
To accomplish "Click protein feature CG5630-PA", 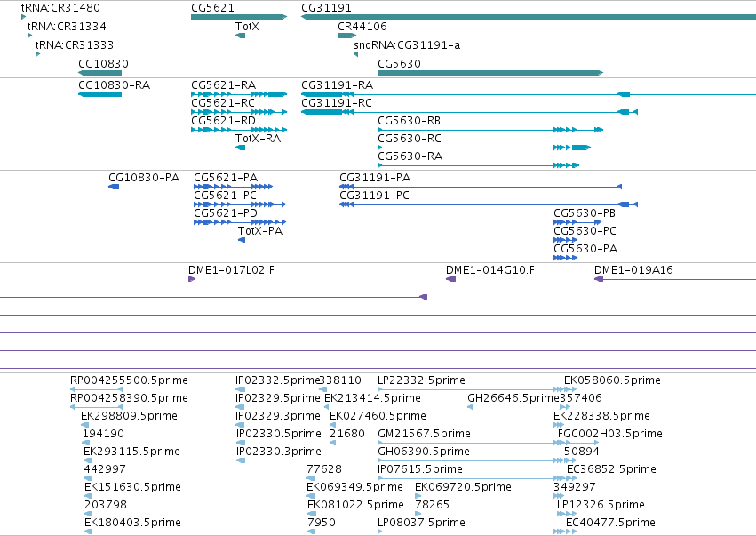I will click(x=566, y=258).
